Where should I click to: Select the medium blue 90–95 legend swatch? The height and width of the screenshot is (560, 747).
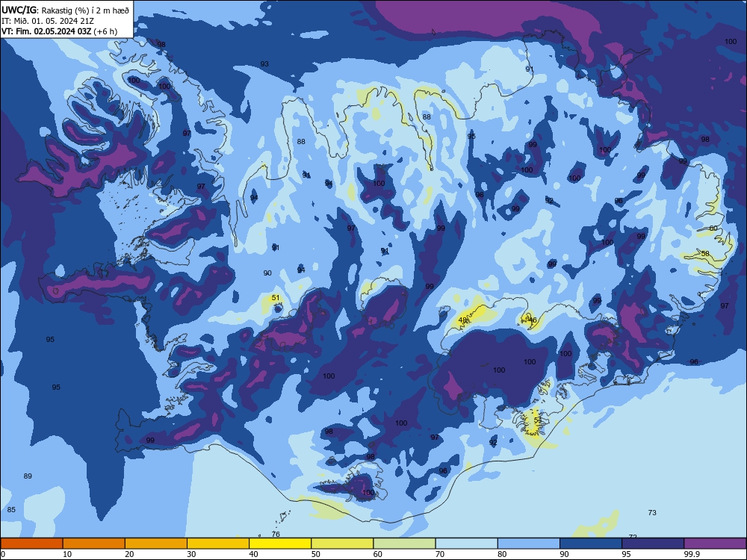point(591,544)
